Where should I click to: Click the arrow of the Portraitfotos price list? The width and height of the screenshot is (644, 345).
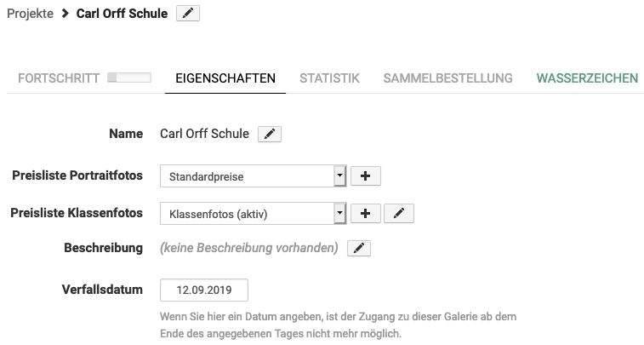tap(339, 176)
